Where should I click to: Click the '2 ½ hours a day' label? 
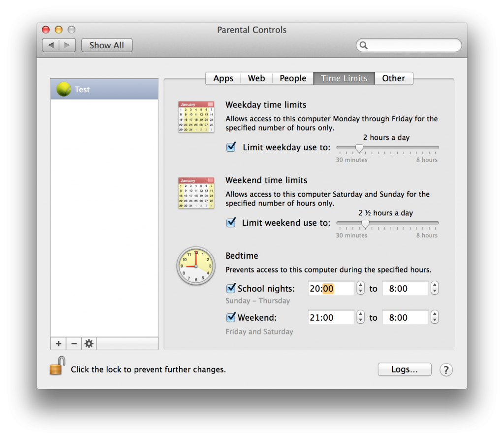pyautogui.click(x=386, y=213)
